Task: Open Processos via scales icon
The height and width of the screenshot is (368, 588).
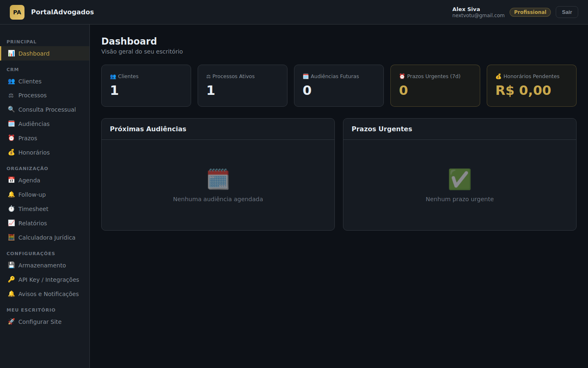Action: (11, 95)
